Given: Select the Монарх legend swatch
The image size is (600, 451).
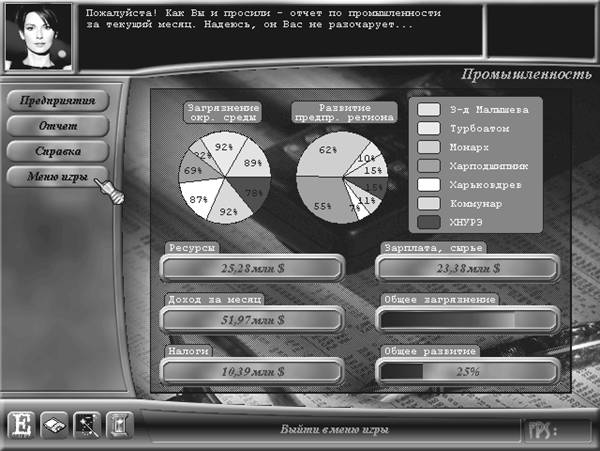Looking at the screenshot, I should pos(428,147).
